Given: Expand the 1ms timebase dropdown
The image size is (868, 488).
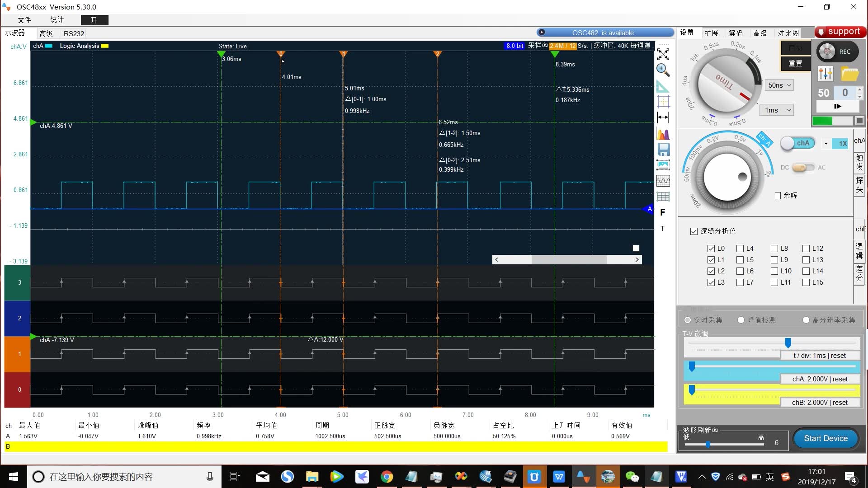Looking at the screenshot, I should 778,110.
